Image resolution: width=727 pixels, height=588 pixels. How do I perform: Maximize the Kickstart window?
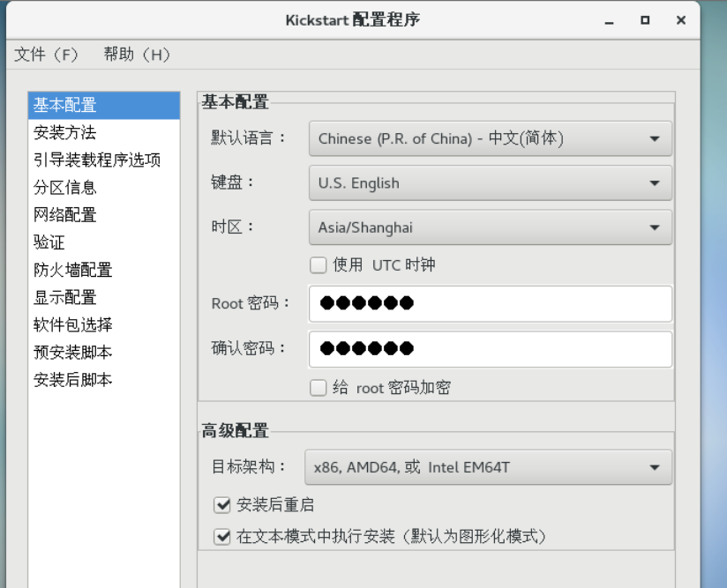(645, 20)
